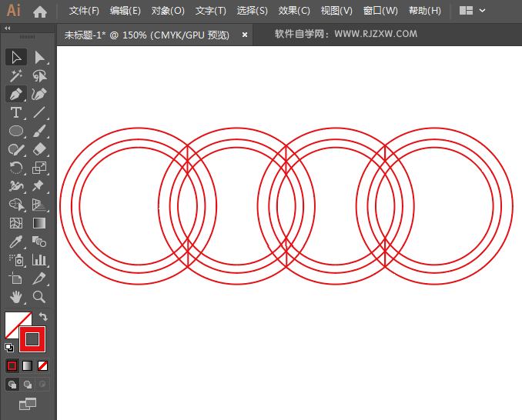Click the Illustrator home icon
522x420 pixels.
point(40,12)
